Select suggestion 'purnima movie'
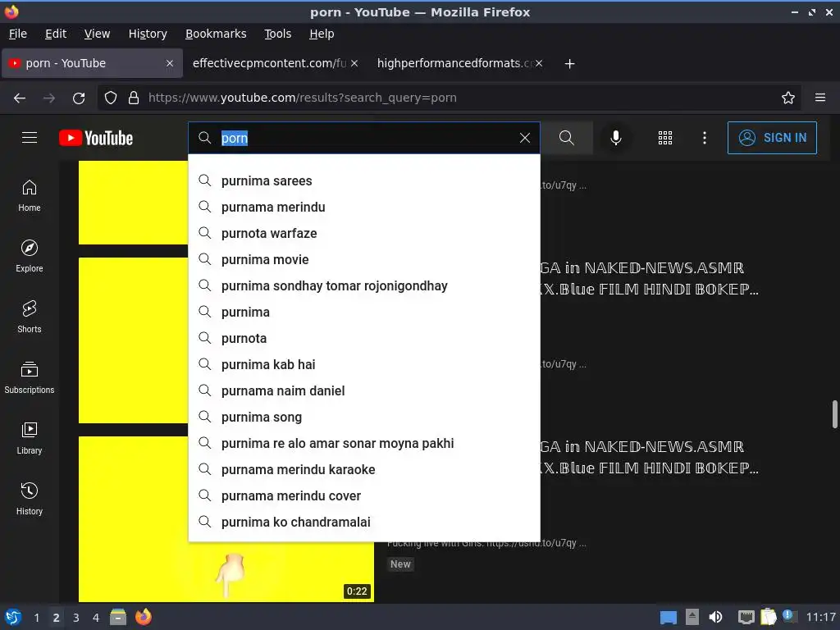 364,259
